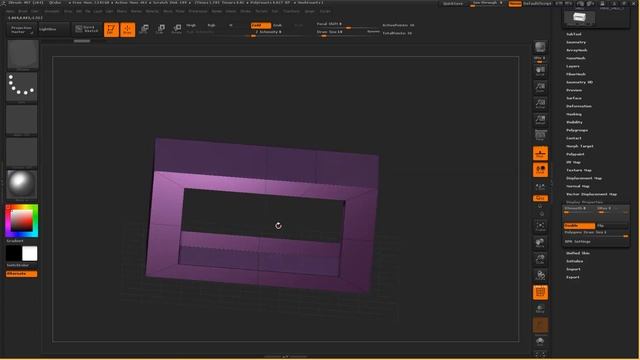Select the Rotate transform mode in top shelf
The width and height of the screenshot is (640, 360).
[177, 29]
